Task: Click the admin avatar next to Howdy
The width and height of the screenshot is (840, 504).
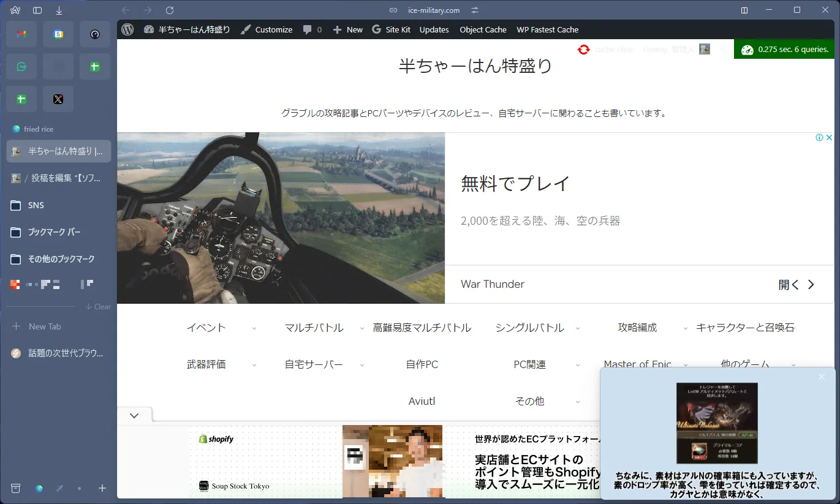Action: [705, 50]
